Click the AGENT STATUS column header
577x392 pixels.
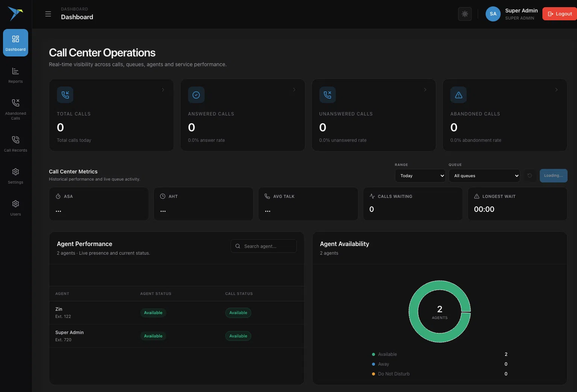point(156,293)
